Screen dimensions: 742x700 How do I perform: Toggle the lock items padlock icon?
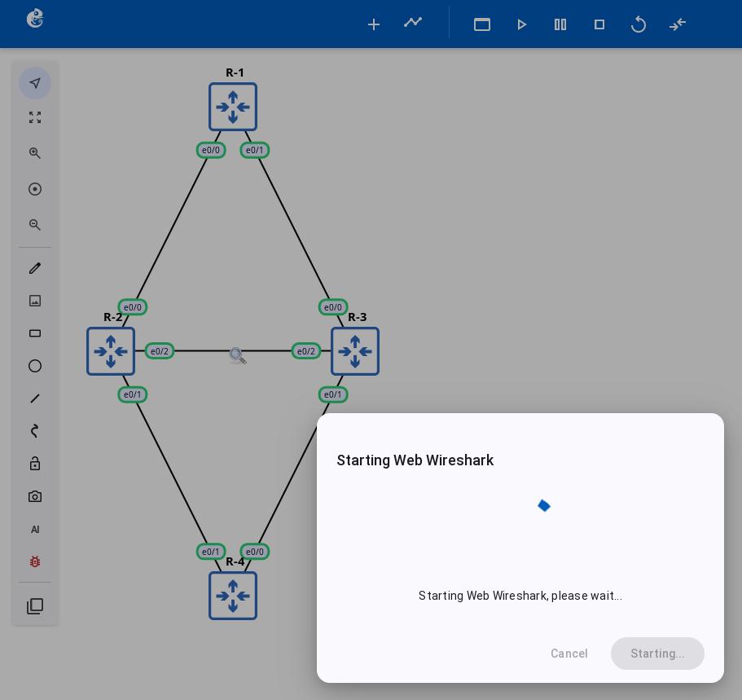tap(35, 463)
